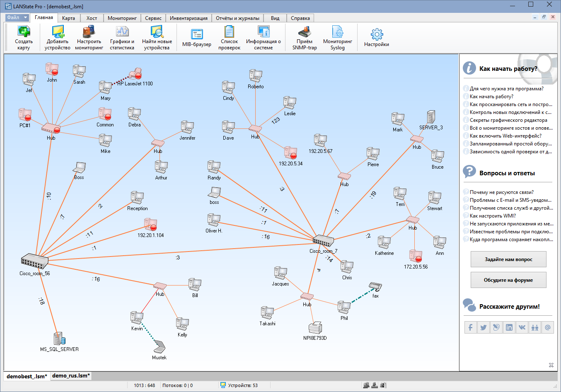Click Задайте нам вопрос button
This screenshot has height=392, width=561.
point(508,259)
